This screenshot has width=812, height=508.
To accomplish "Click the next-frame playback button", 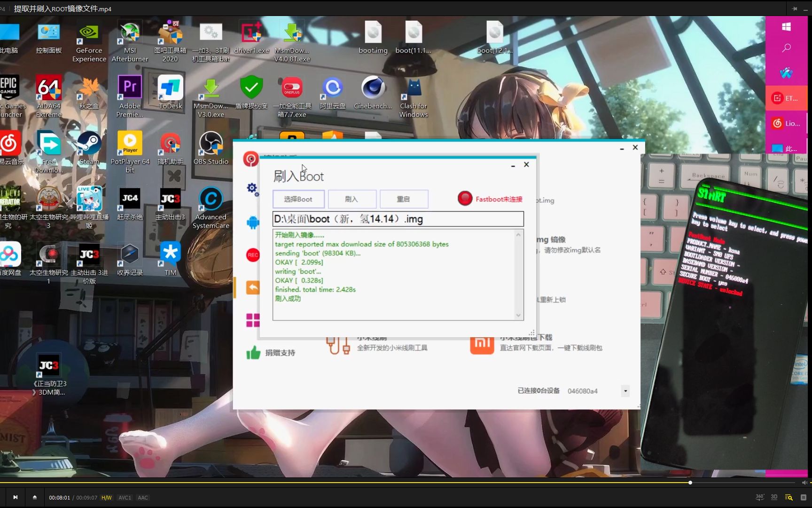I will point(16,497).
